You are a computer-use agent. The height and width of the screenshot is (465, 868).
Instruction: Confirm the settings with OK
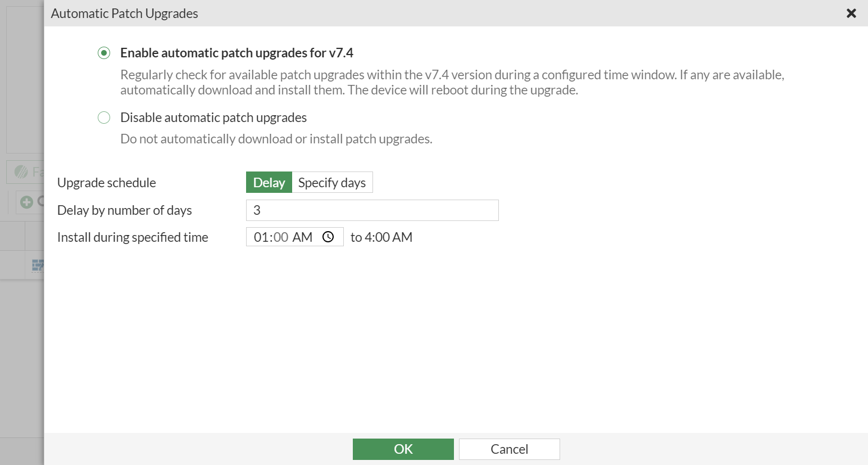click(x=403, y=449)
